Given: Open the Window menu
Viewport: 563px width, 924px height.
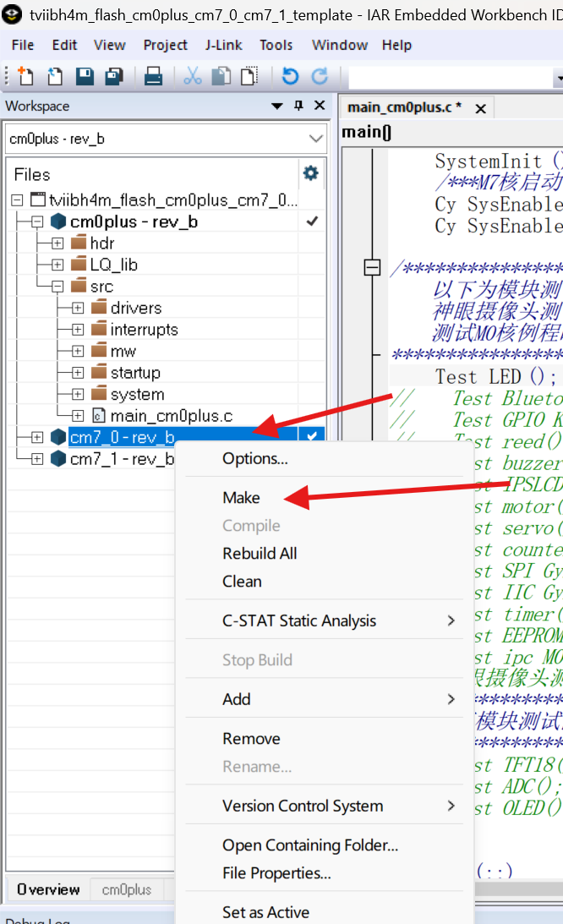Looking at the screenshot, I should coord(340,45).
